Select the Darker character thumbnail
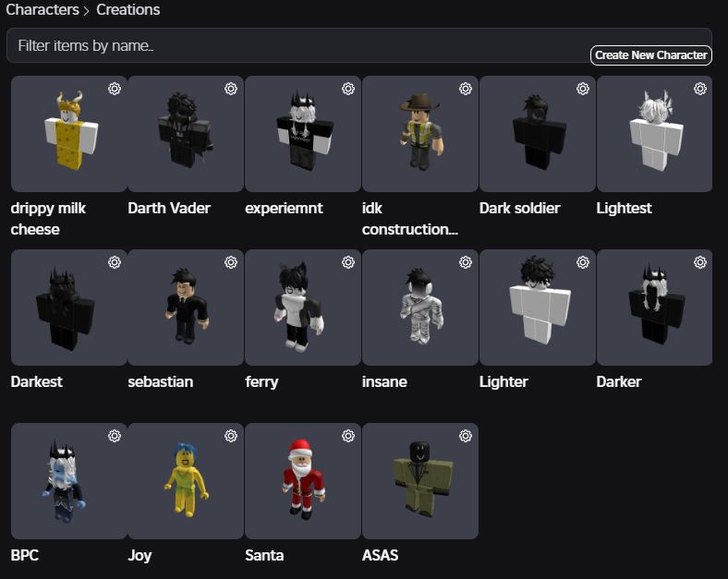 click(655, 308)
